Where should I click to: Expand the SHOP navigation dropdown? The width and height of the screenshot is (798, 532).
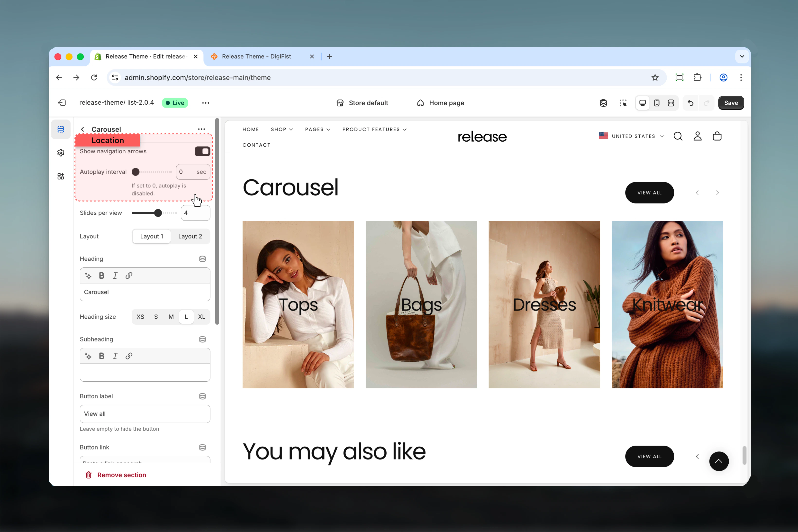tap(282, 129)
